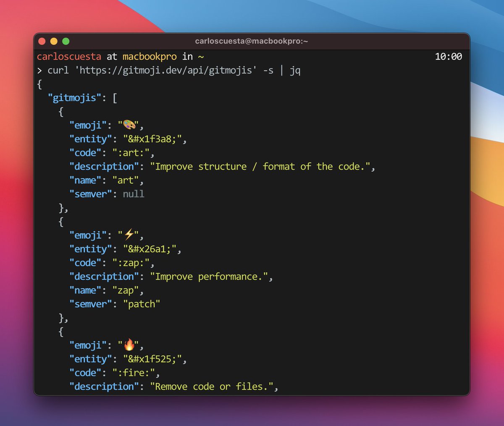
Task: Click the green fullscreen window button
Action: click(x=66, y=41)
